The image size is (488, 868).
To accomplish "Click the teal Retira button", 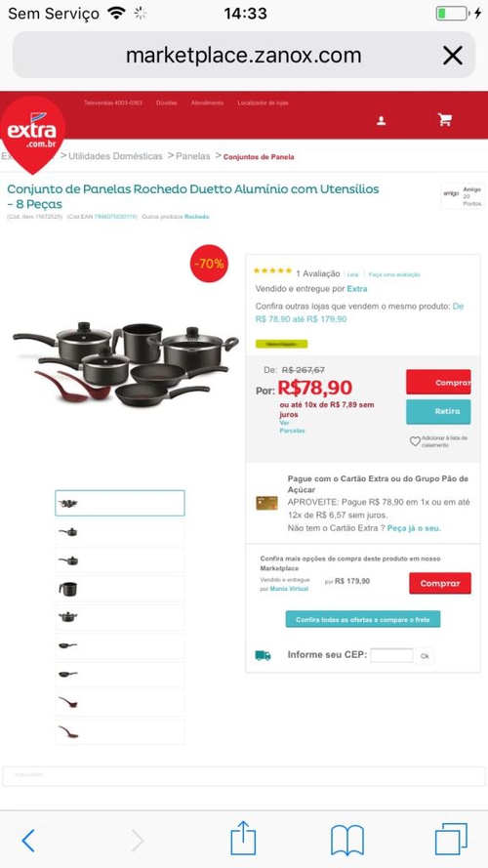I will 438,411.
